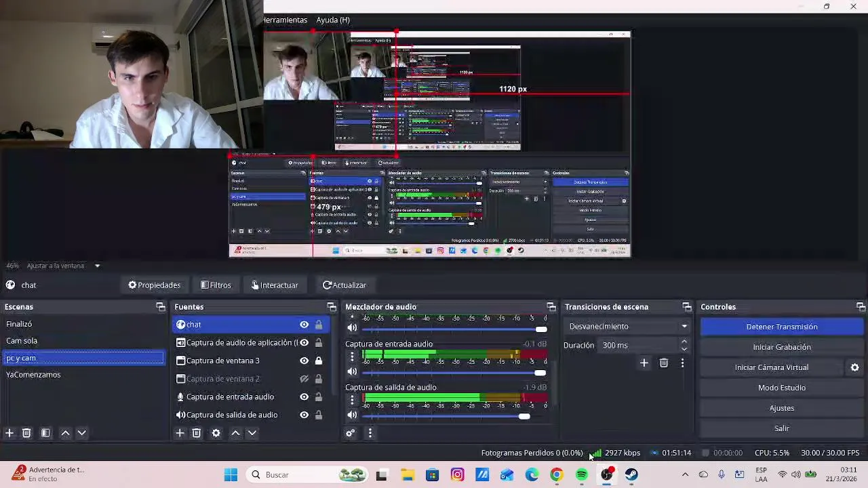Click Interactuar button
The height and width of the screenshot is (488, 868).
click(275, 285)
